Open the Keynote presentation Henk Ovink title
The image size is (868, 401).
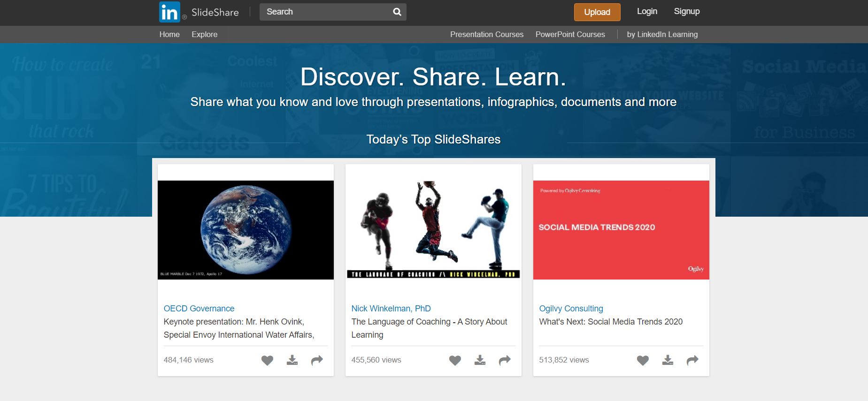(x=239, y=328)
